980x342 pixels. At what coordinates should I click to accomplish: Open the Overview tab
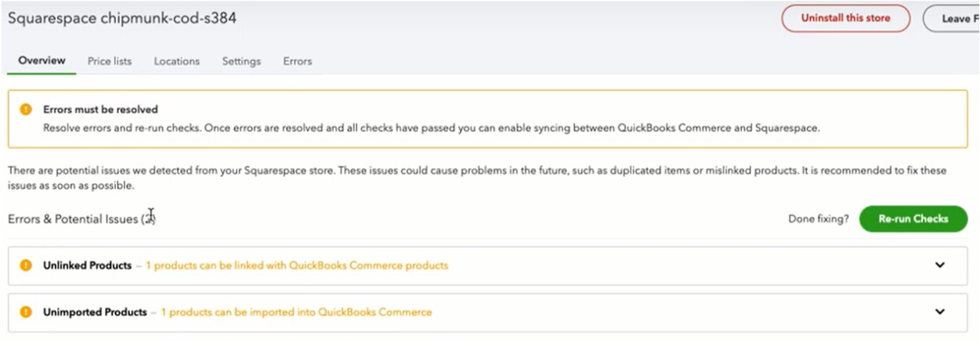(42, 60)
